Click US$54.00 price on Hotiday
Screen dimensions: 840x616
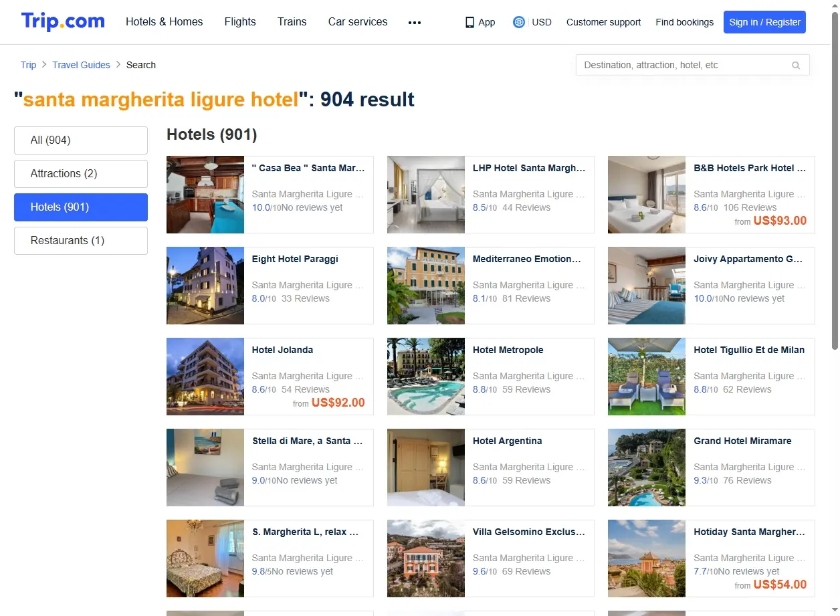click(780, 585)
